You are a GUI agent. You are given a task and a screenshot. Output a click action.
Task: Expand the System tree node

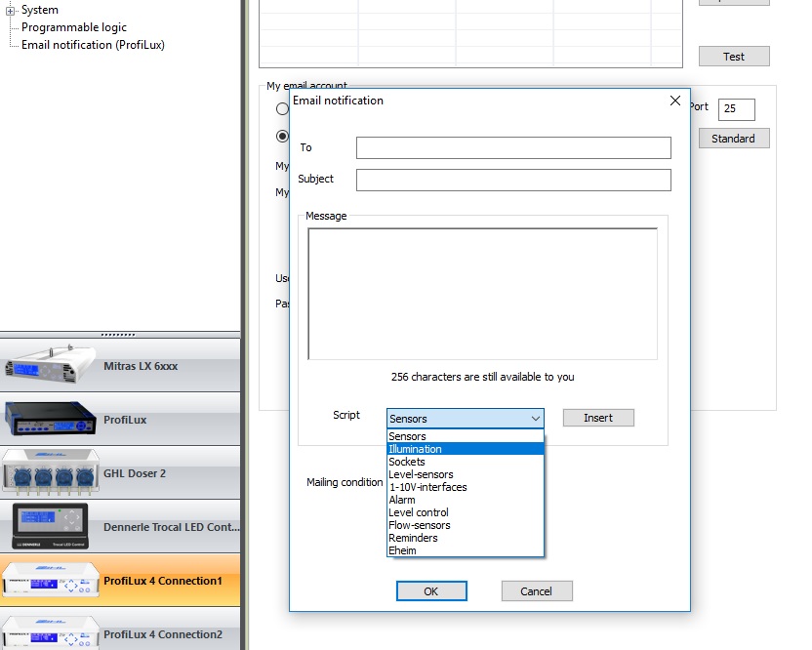tap(10, 11)
